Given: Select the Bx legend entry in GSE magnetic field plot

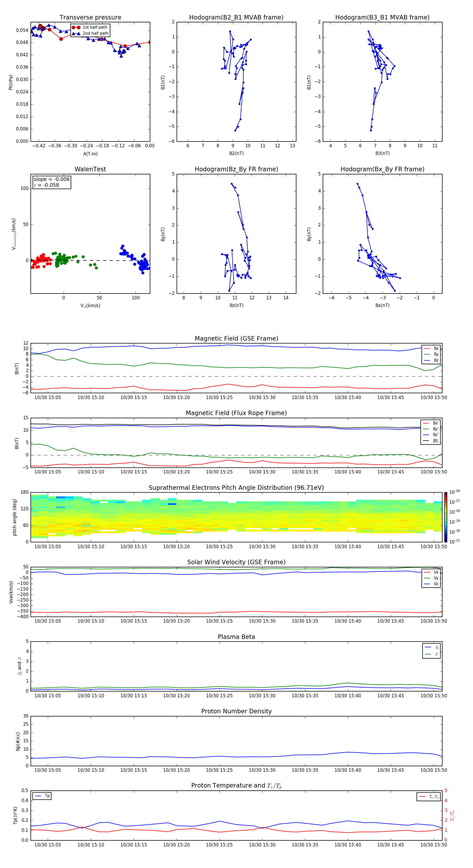Looking at the screenshot, I should click(x=431, y=349).
